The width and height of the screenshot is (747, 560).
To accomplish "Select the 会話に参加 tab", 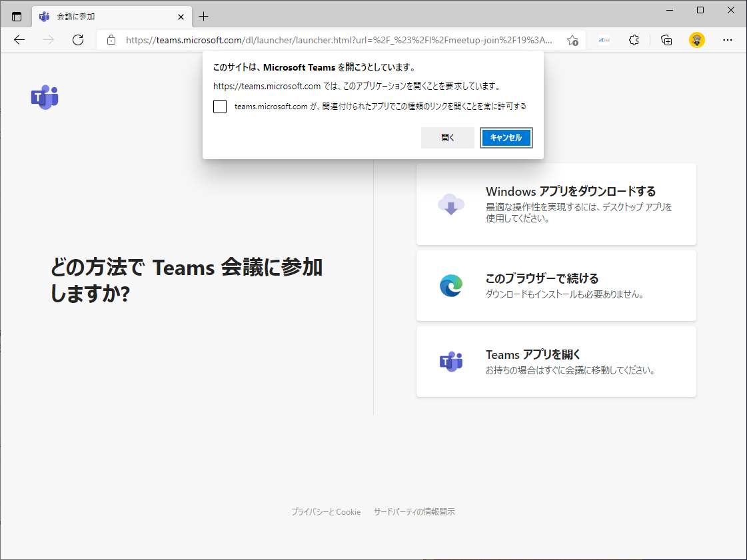I will click(x=112, y=17).
